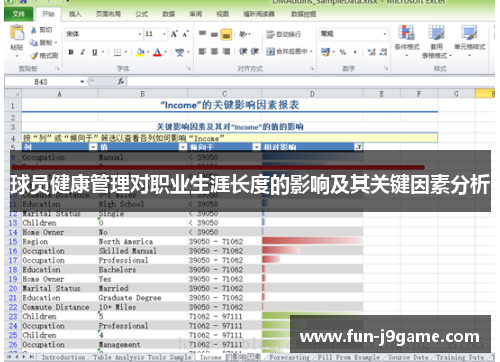500x362 pixels.
Task: Apply the red font color A
Action: click(x=157, y=52)
